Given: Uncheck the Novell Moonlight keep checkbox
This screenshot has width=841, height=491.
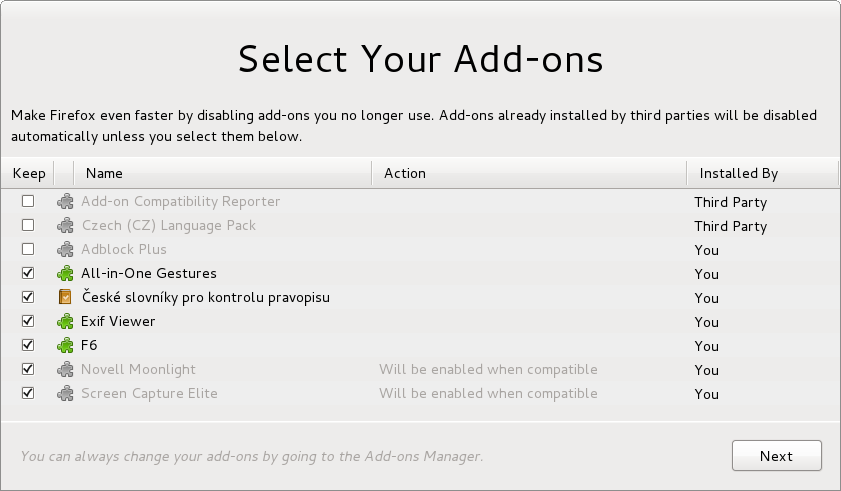Looking at the screenshot, I should [28, 369].
